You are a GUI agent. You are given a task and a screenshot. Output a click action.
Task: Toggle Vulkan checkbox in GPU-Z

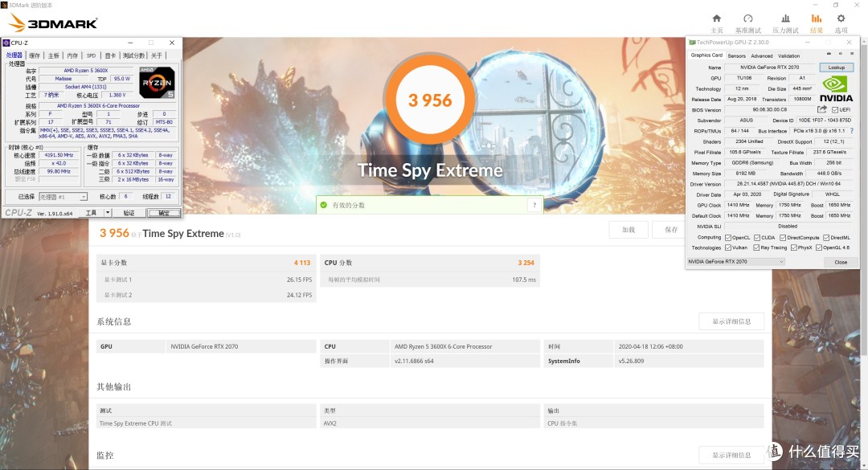(x=728, y=247)
